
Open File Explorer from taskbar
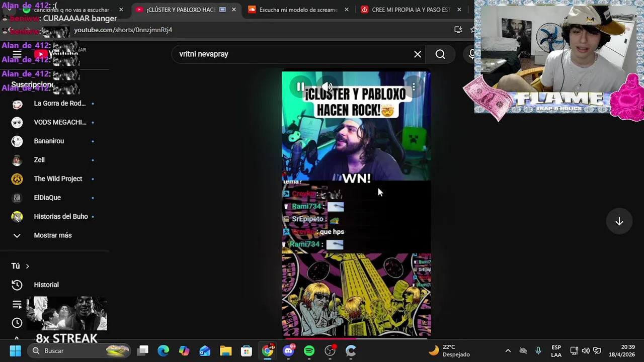coord(225,351)
